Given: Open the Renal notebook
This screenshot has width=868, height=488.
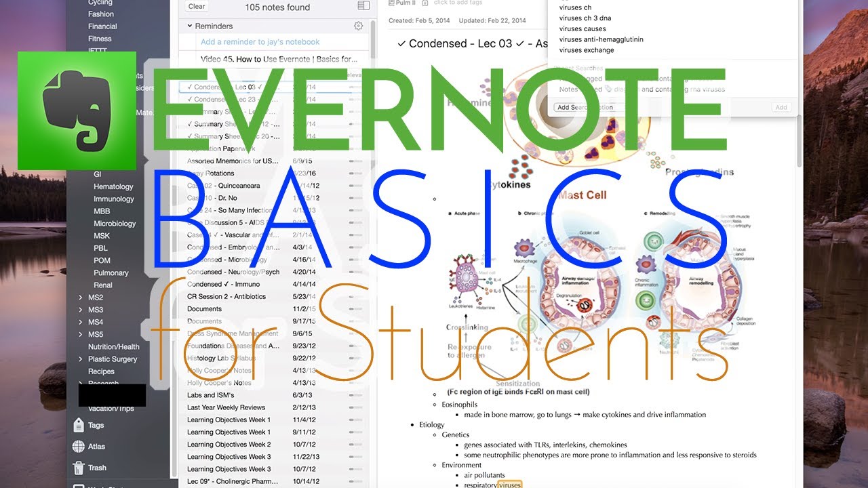Looking at the screenshot, I should tap(103, 285).
